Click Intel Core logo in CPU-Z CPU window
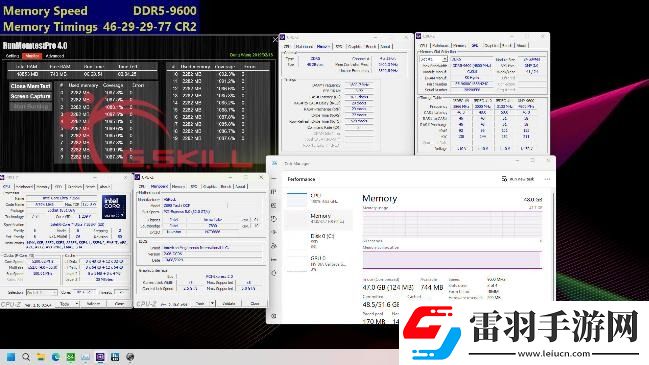This screenshot has width=649, height=365. click(x=114, y=207)
